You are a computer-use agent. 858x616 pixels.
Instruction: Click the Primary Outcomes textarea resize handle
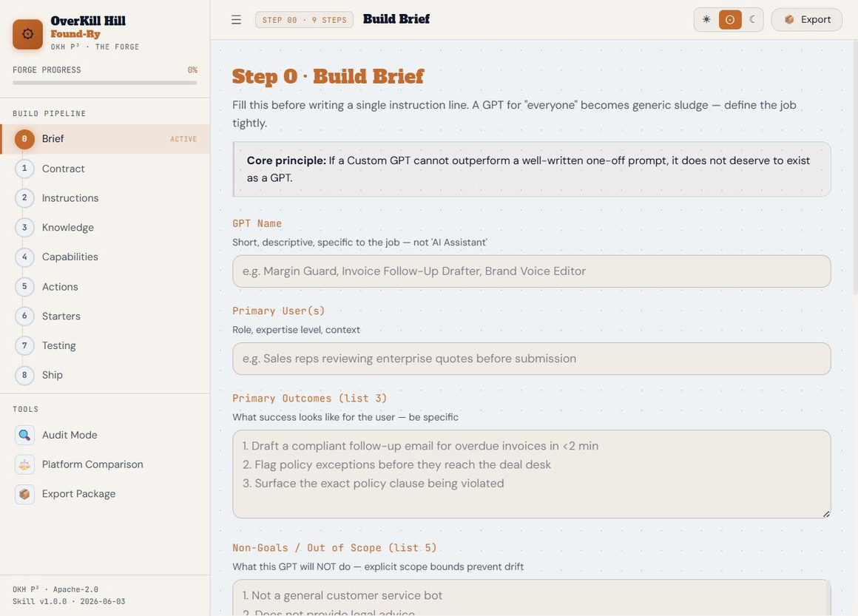826,514
